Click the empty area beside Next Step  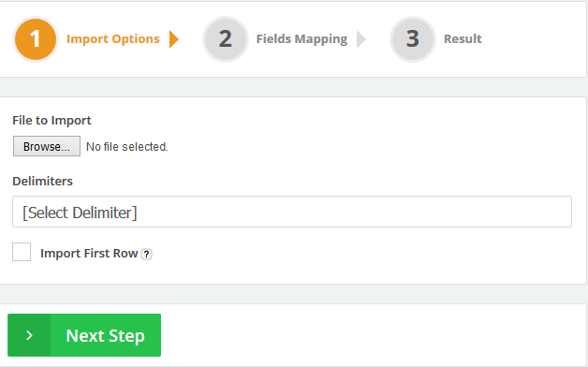click(374, 335)
